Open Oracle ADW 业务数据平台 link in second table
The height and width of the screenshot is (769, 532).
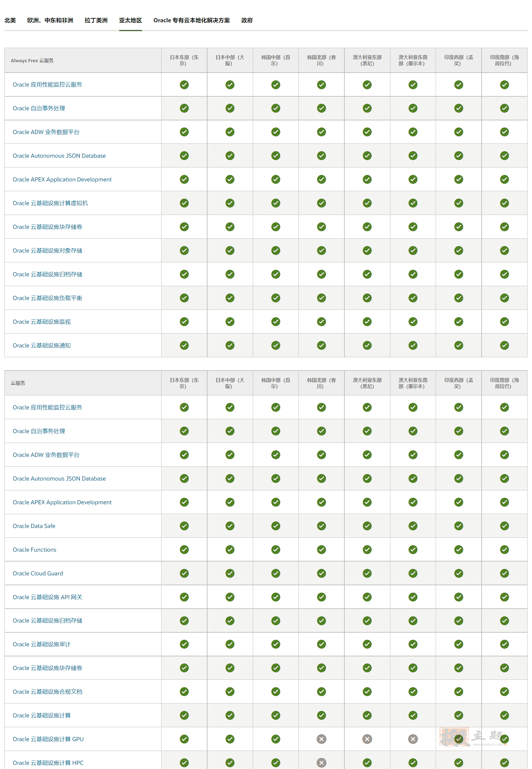pyautogui.click(x=46, y=455)
